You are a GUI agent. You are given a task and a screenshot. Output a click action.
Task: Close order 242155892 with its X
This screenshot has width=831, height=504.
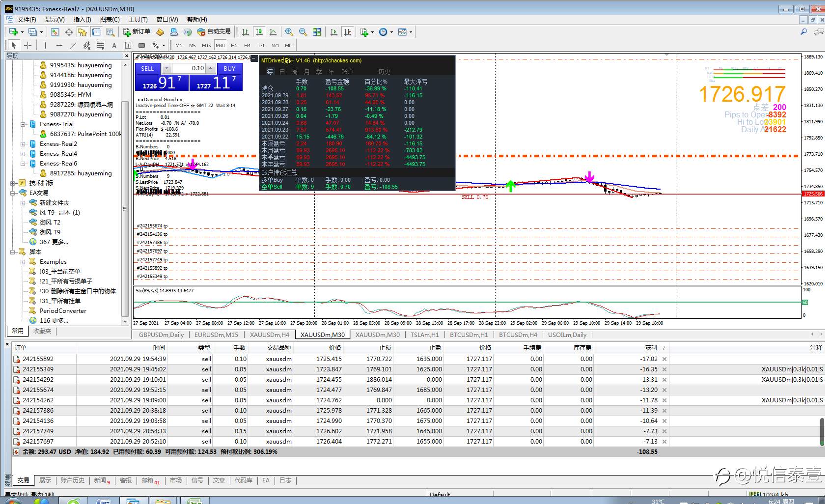pyautogui.click(x=665, y=359)
